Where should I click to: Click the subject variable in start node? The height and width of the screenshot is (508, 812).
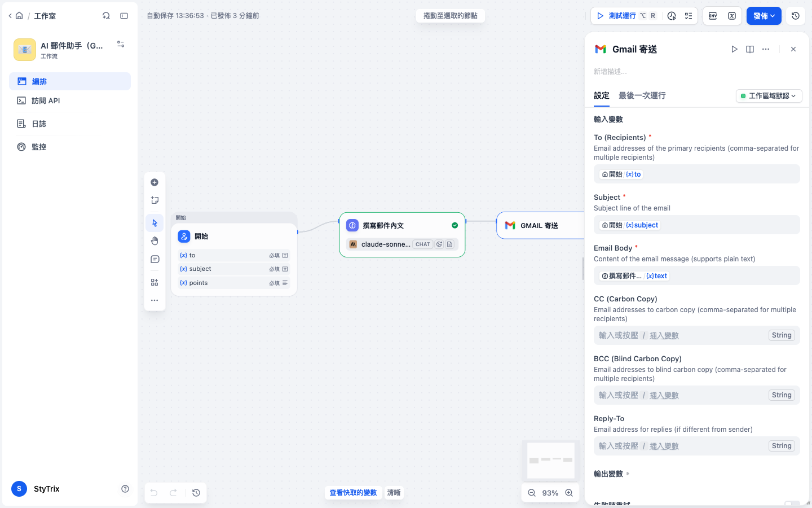(x=234, y=269)
